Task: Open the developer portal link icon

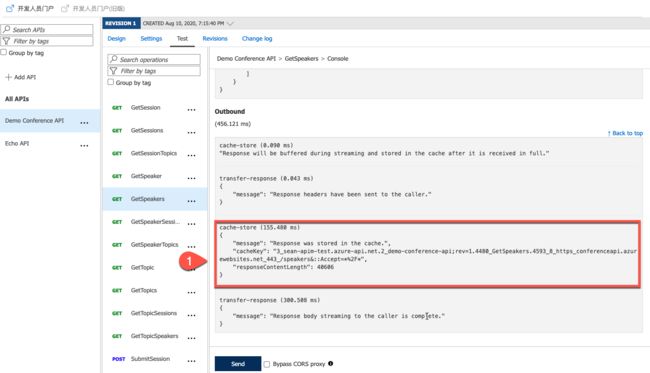Action: (10, 8)
